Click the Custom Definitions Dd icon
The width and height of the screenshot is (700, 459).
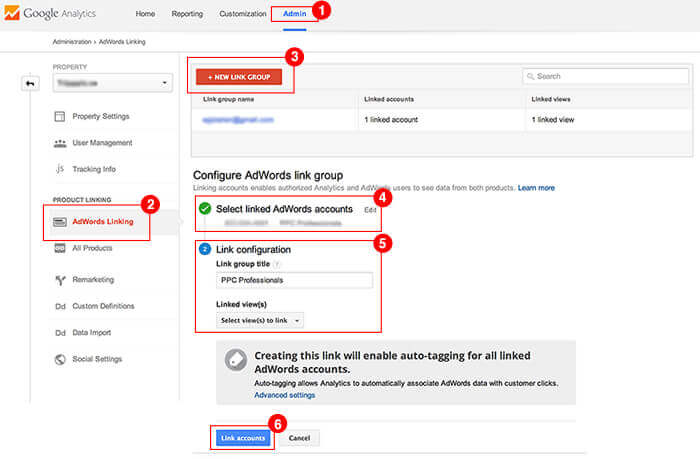pos(60,307)
